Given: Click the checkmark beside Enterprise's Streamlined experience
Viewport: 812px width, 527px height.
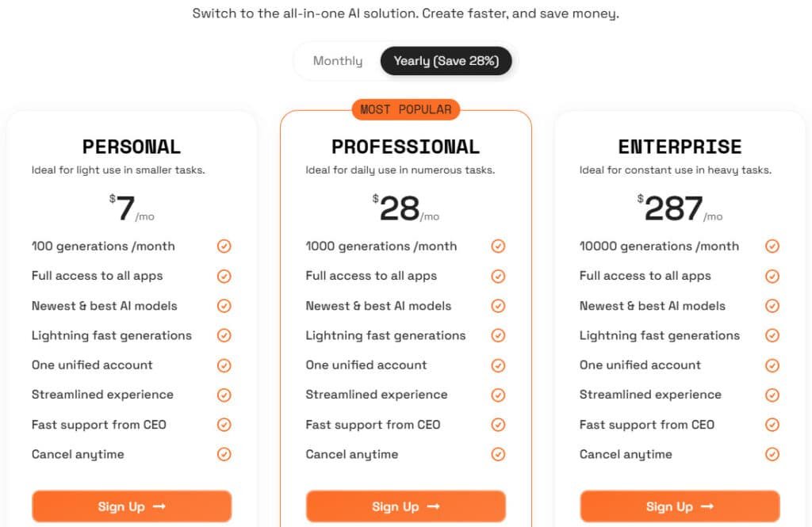Looking at the screenshot, I should pyautogui.click(x=772, y=395).
